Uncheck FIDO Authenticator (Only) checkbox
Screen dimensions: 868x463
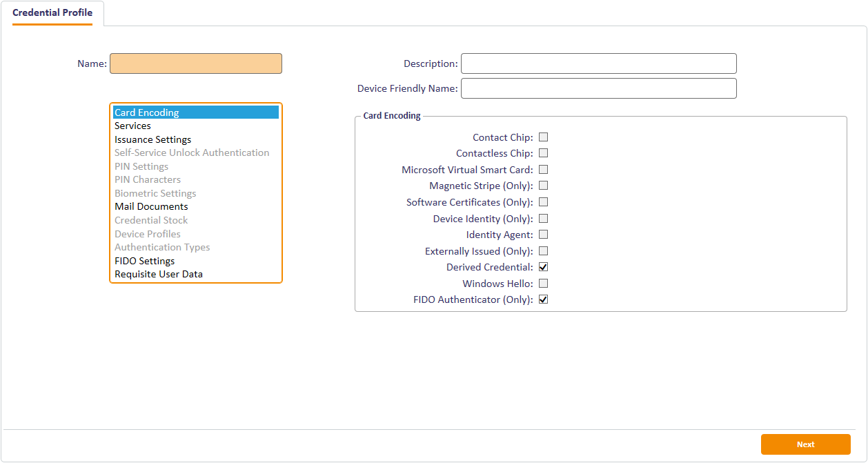[x=543, y=299]
